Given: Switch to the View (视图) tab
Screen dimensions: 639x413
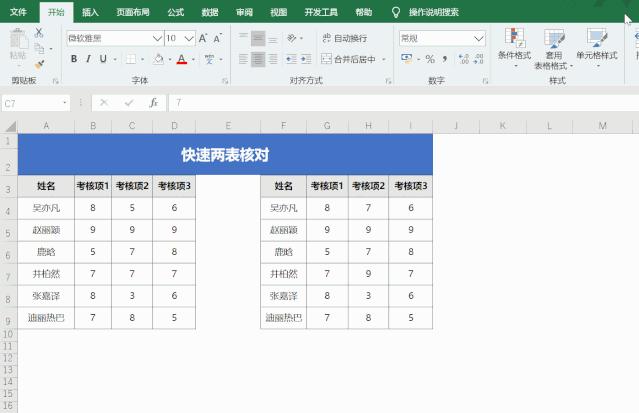Looking at the screenshot, I should pos(278,12).
